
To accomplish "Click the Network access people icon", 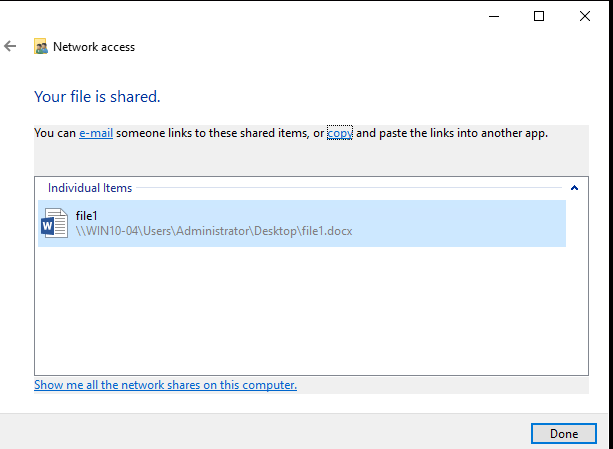I will (41, 47).
